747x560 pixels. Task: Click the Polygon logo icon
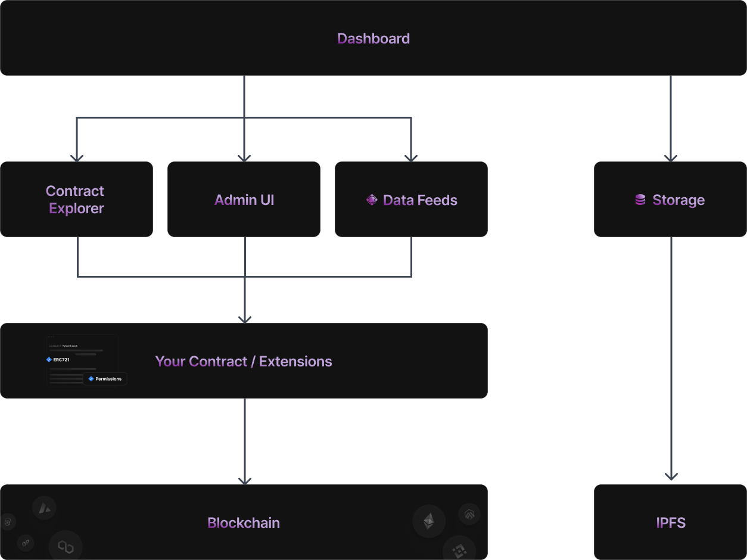(x=65, y=546)
